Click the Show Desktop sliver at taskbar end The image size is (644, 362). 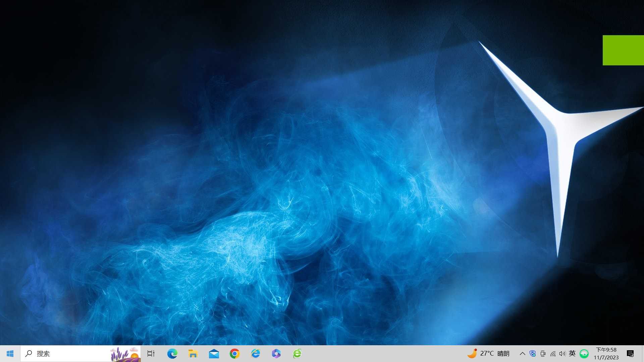coord(643,354)
